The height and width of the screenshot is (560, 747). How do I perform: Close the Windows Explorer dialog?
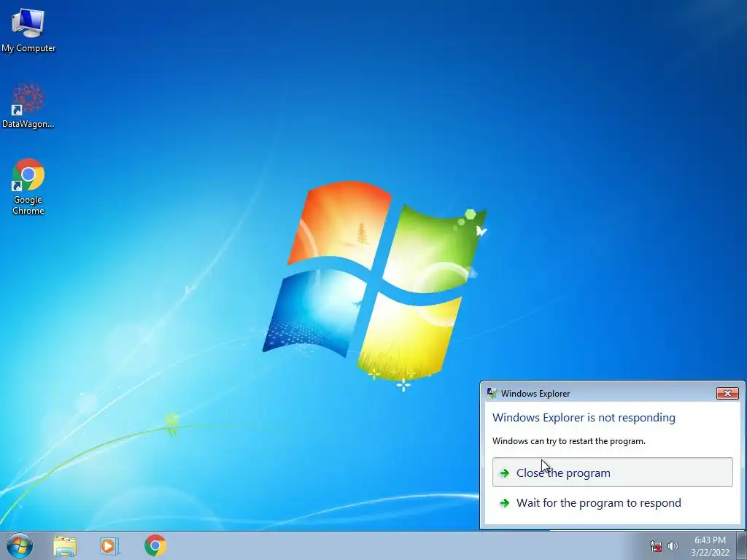click(727, 393)
